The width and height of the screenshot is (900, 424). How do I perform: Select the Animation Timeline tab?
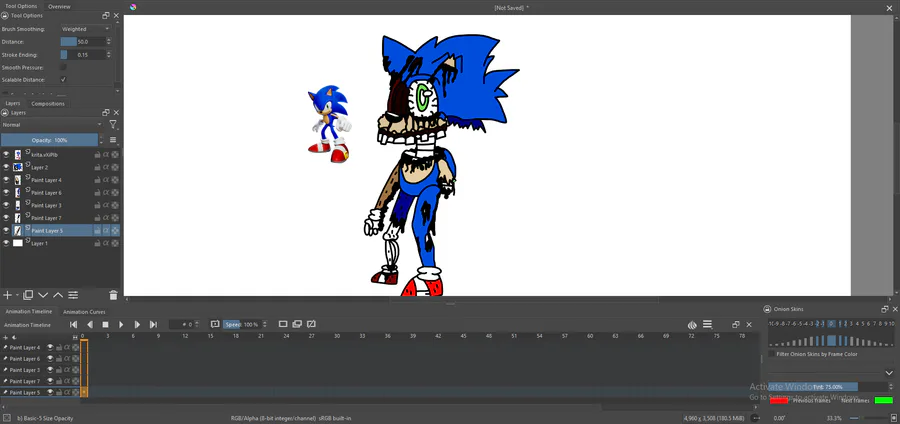pos(29,312)
